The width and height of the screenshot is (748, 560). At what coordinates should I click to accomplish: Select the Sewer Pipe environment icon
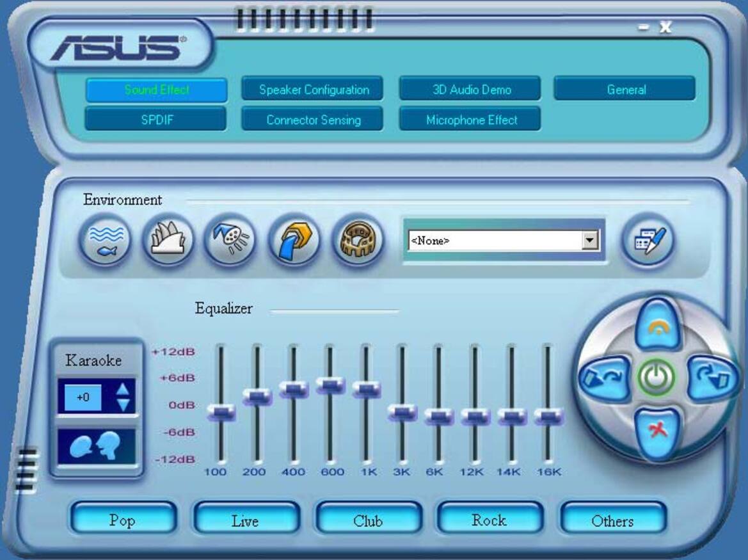coord(294,240)
